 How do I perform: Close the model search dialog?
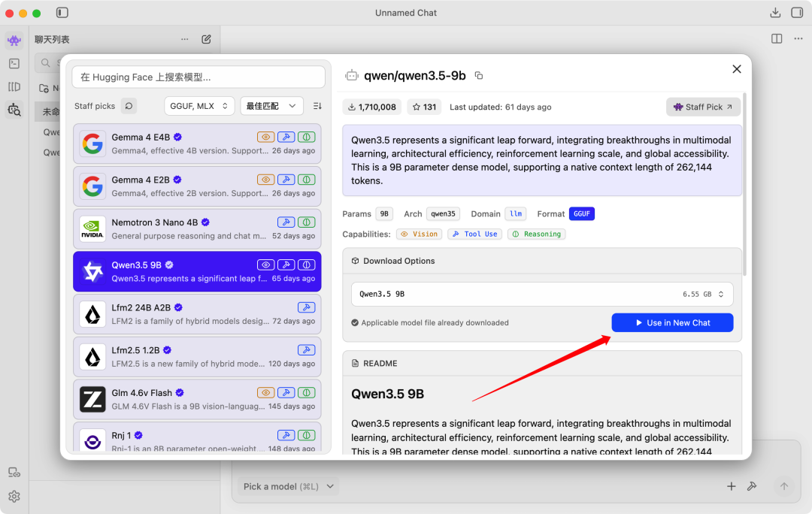[x=736, y=69]
